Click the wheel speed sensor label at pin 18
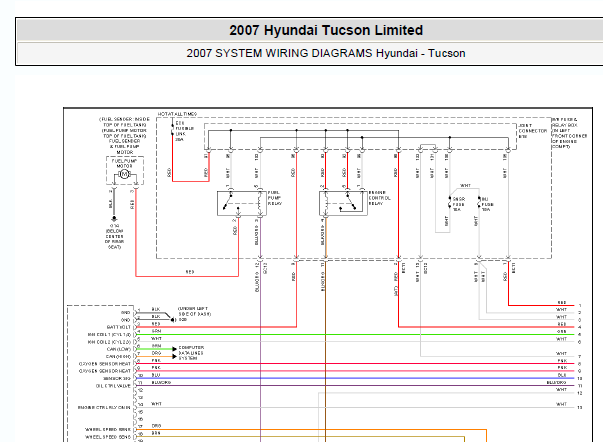The image size is (603, 442). pos(108,437)
